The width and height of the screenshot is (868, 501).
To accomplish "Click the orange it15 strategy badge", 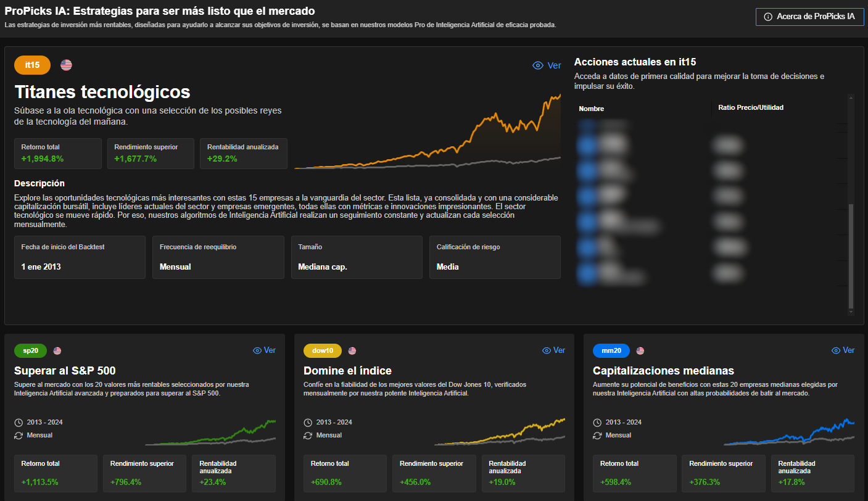I will coord(32,65).
